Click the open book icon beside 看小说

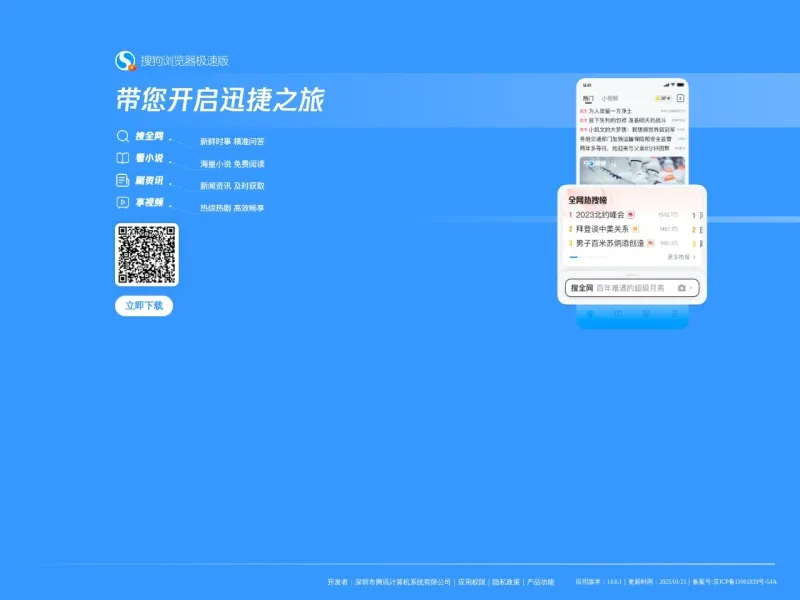coord(122,158)
